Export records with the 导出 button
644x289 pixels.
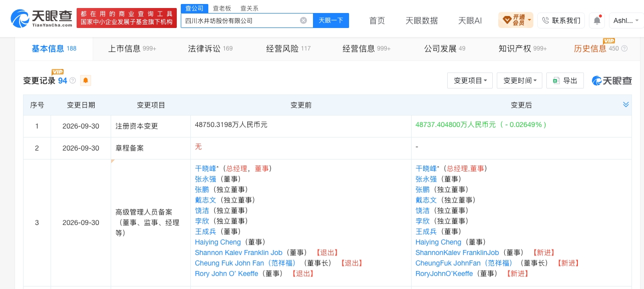pos(565,80)
